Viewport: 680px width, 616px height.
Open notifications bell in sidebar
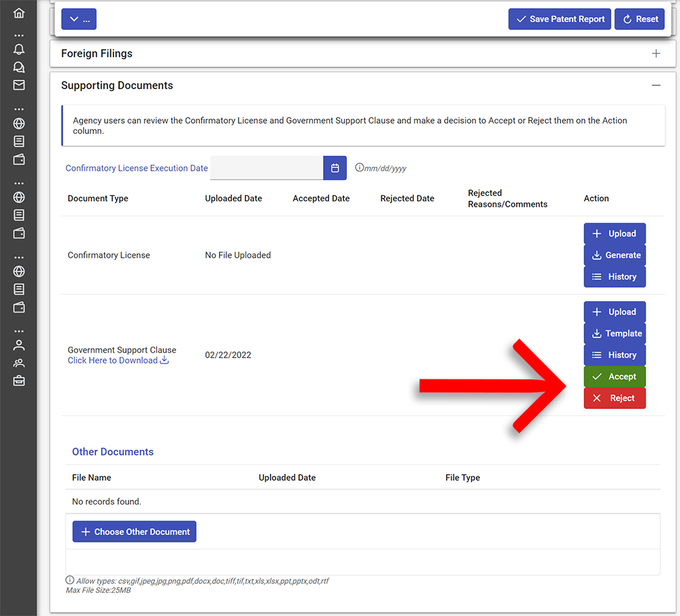pyautogui.click(x=19, y=49)
